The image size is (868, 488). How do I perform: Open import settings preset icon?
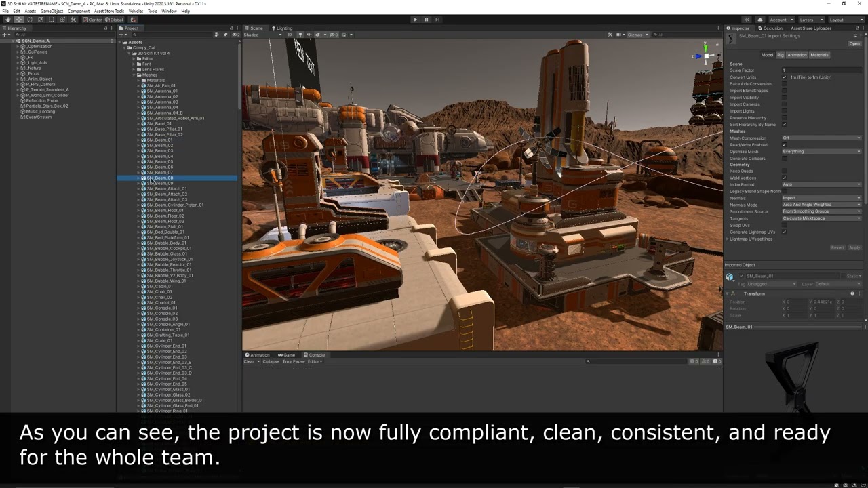855,35
